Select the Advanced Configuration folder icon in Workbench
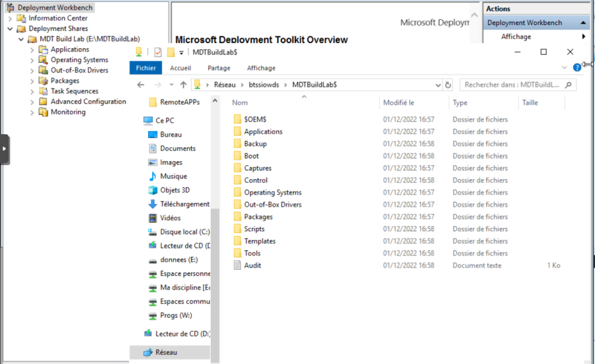 coord(43,102)
